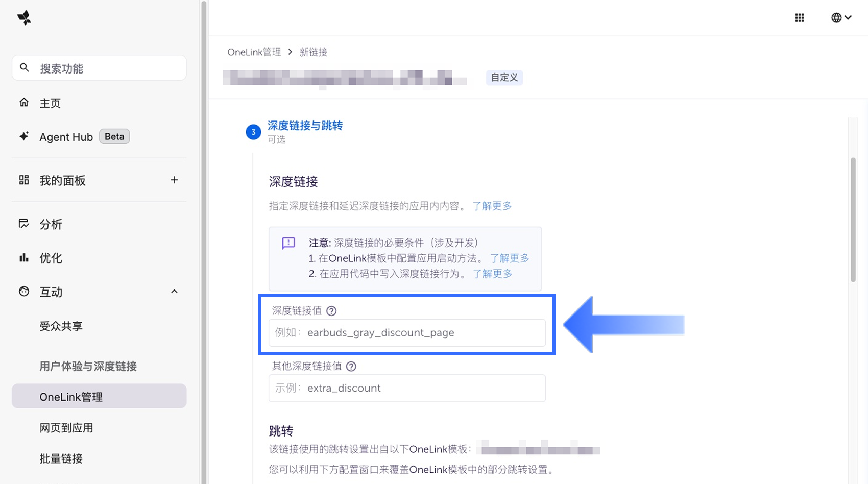The width and height of the screenshot is (868, 484).
Task: Click the page vertical scrollbar
Action: (x=853, y=220)
